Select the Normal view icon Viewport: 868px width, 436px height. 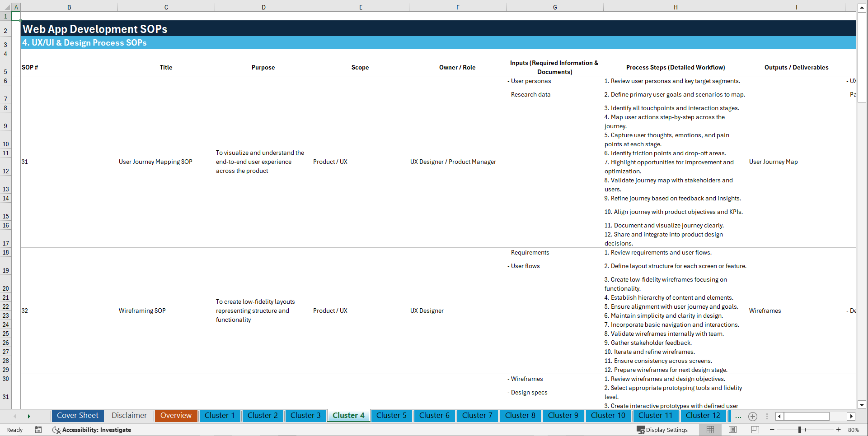click(x=710, y=430)
